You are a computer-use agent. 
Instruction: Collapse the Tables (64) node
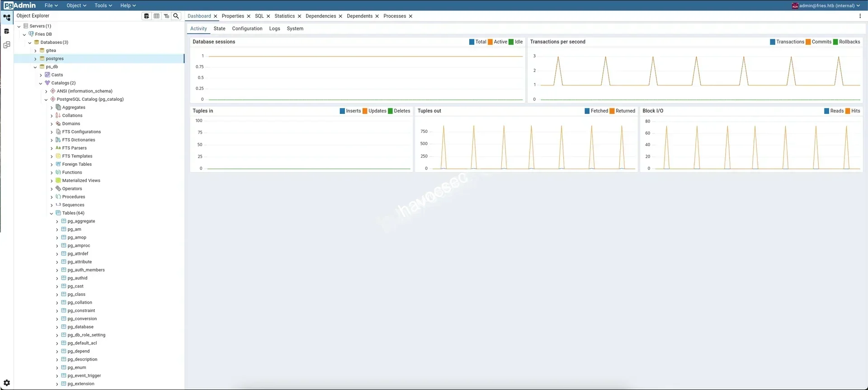pos(52,213)
